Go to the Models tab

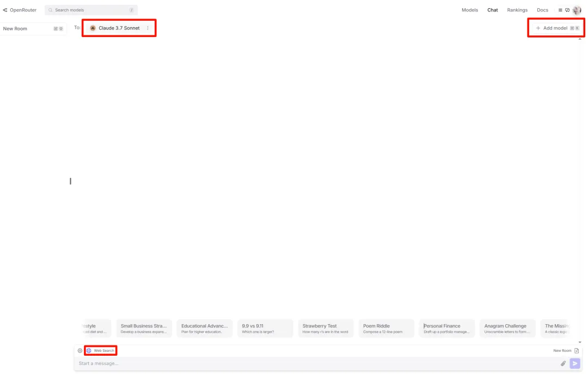point(469,10)
